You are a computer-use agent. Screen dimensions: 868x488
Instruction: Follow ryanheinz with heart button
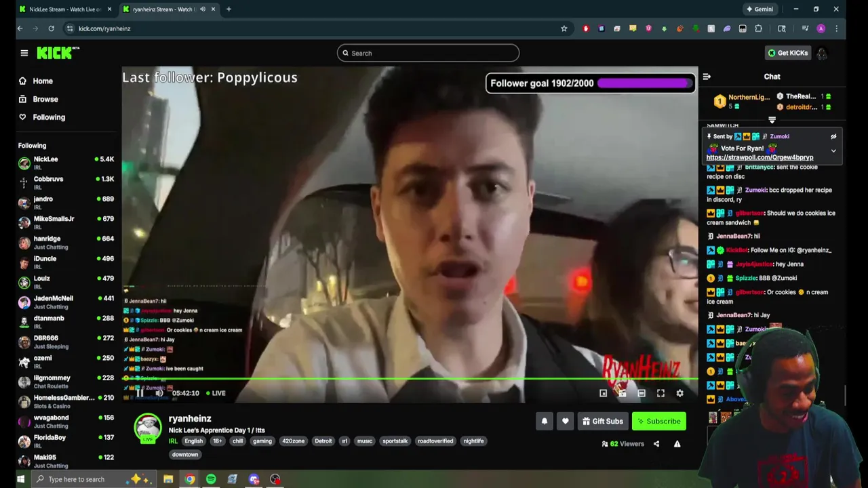(x=565, y=421)
